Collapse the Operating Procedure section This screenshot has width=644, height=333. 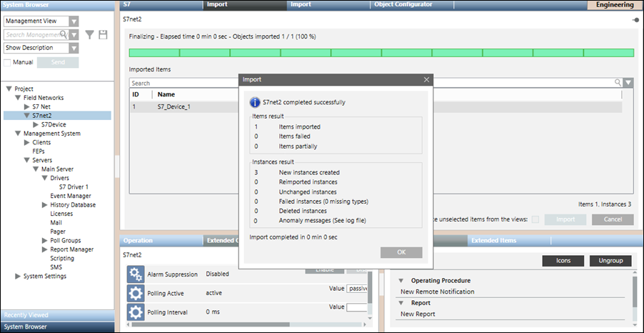[x=401, y=281]
